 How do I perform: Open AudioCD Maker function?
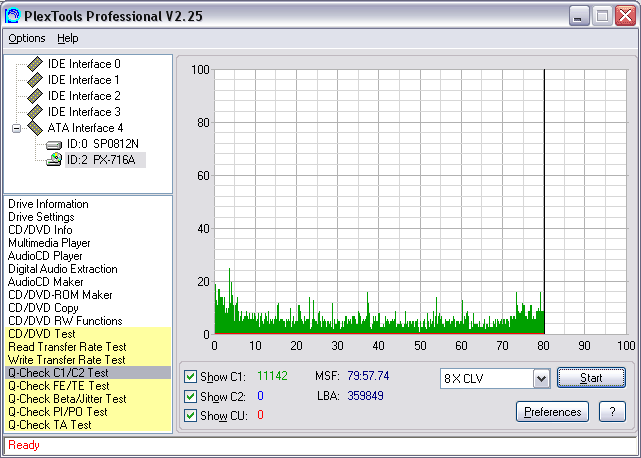45,282
